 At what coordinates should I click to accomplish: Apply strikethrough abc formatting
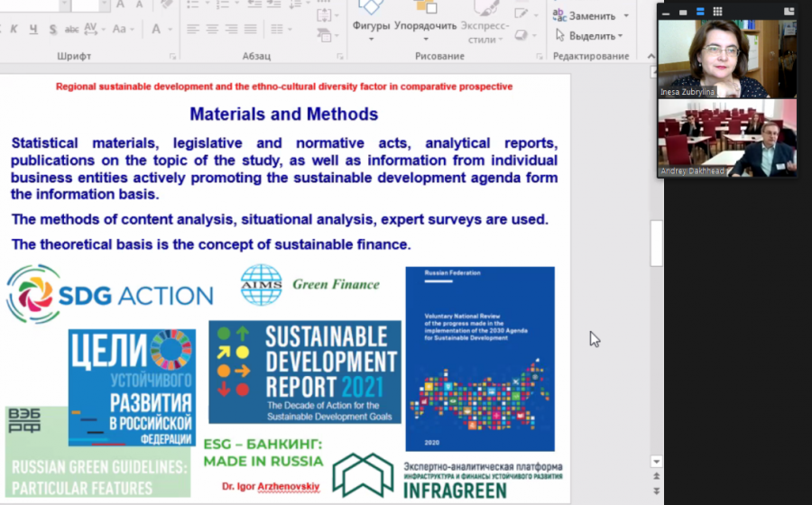[71, 29]
